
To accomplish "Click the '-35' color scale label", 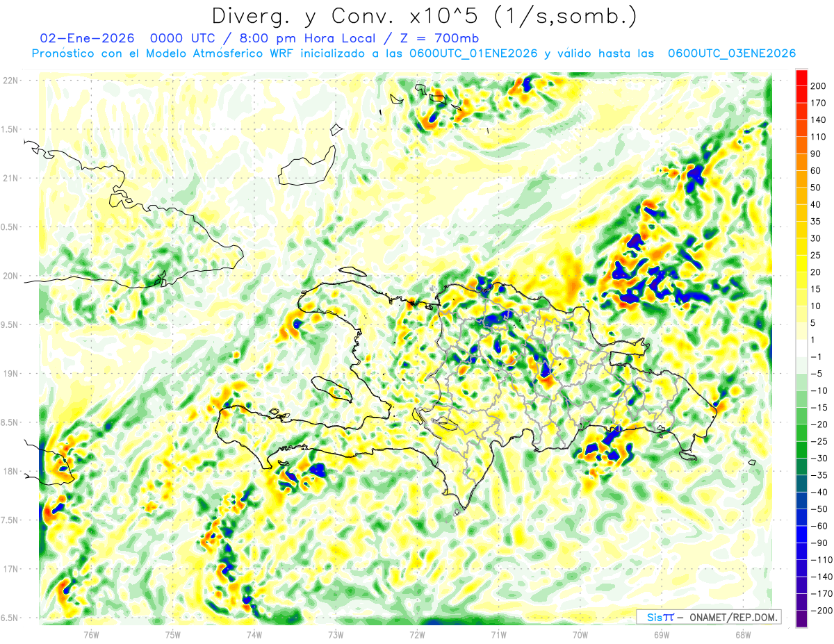I will click(819, 475).
